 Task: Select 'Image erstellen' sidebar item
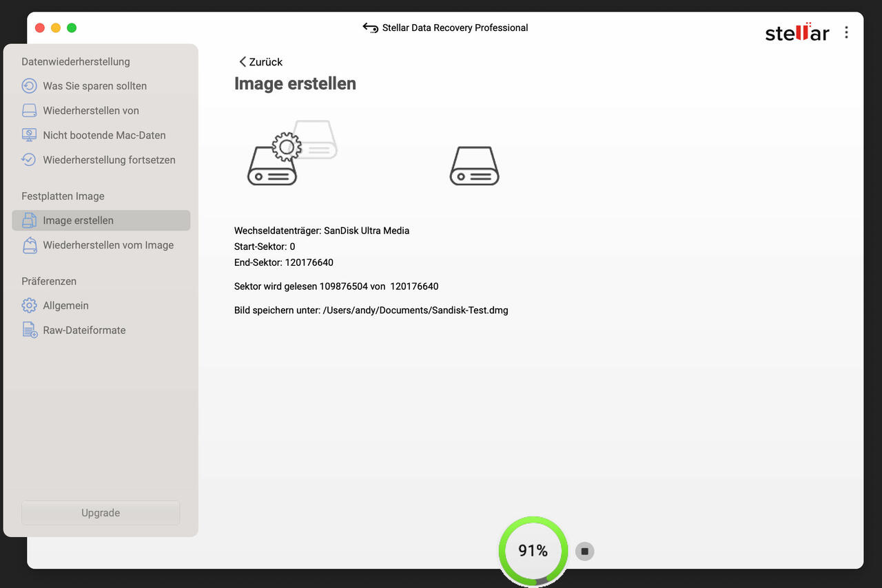click(x=101, y=220)
